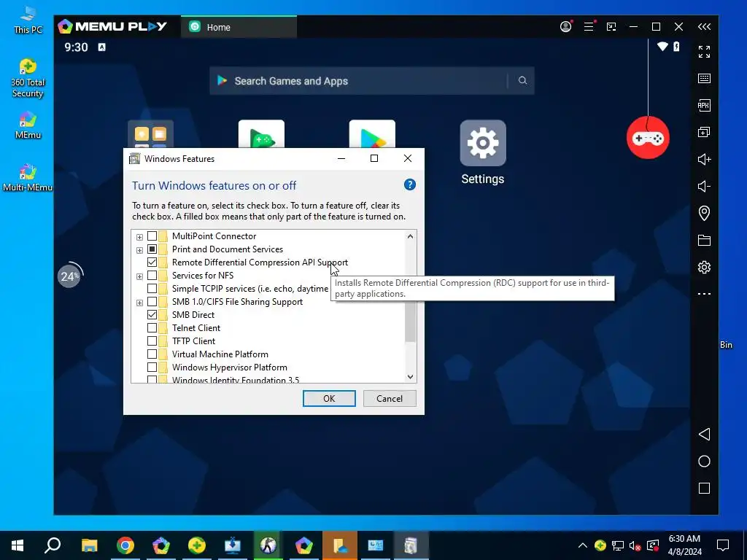Screen dimensions: 747x560
Task: Open the 360 Total Security desktop shortcut
Action: tap(28, 79)
